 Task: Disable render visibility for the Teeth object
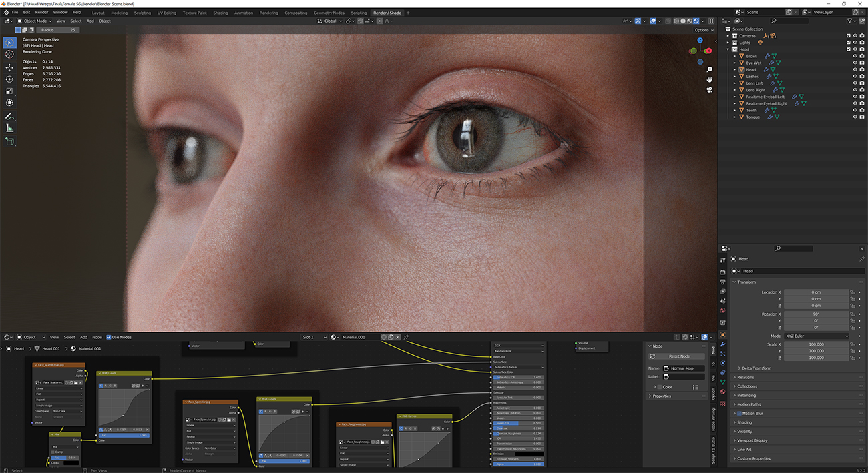coord(862,110)
